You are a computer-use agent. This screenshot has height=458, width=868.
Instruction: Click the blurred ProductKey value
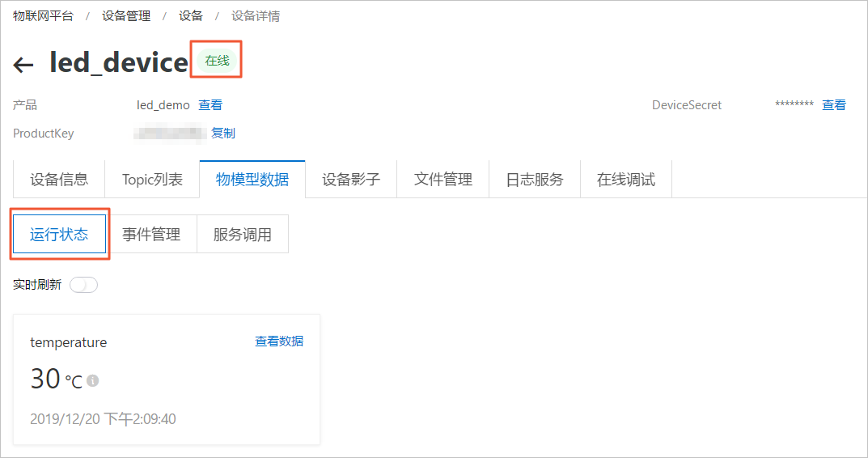click(170, 134)
